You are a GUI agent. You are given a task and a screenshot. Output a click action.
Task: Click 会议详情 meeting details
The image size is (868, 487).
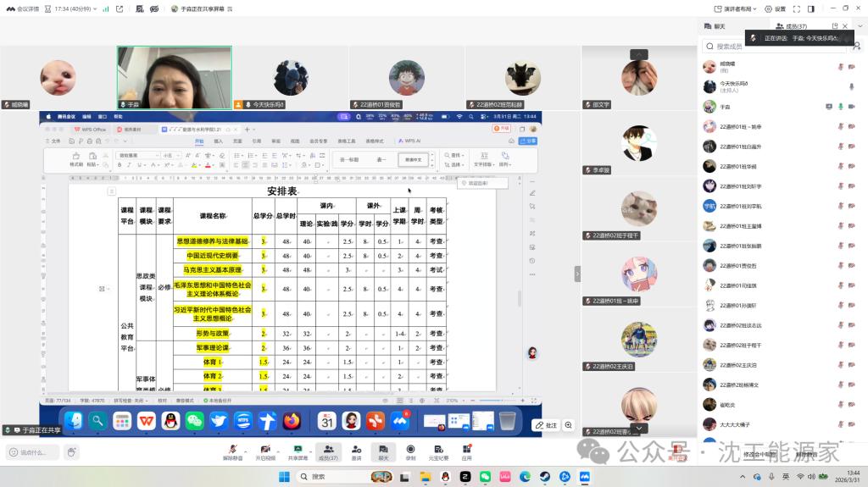click(22, 8)
